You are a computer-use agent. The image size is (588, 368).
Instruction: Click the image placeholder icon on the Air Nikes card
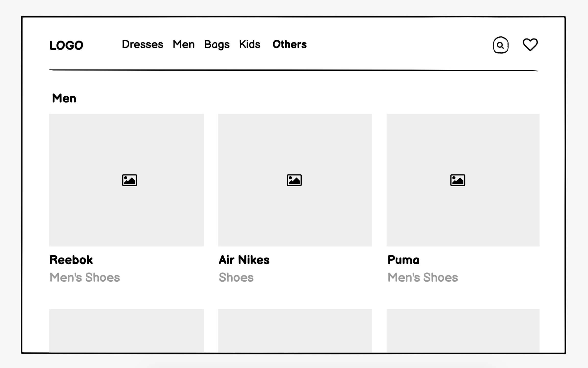click(295, 180)
